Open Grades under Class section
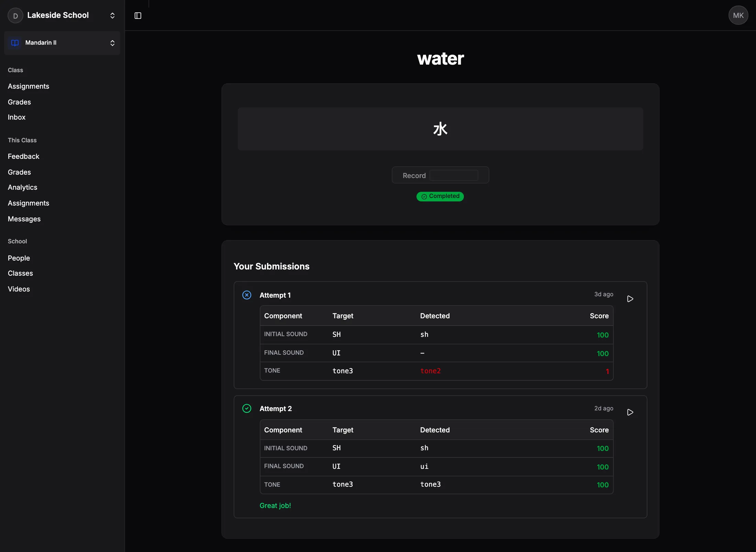Screen dimensions: 756x552 pyautogui.click(x=19, y=102)
